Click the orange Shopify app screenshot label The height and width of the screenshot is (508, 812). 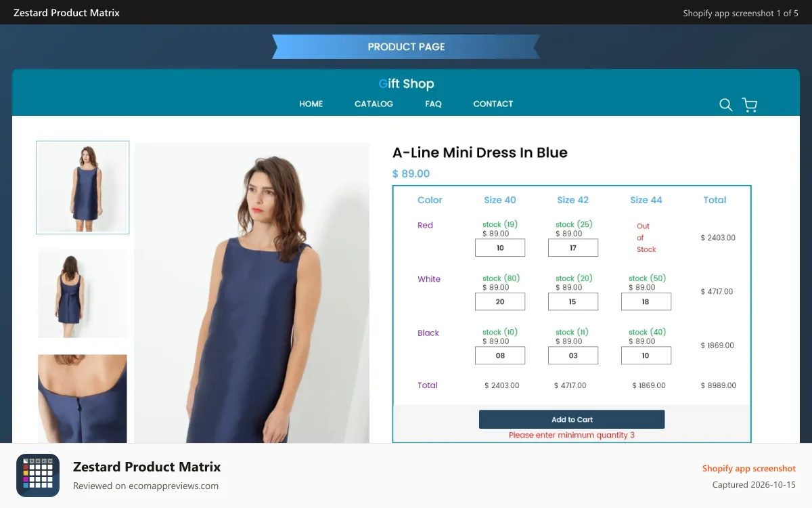[x=749, y=468]
